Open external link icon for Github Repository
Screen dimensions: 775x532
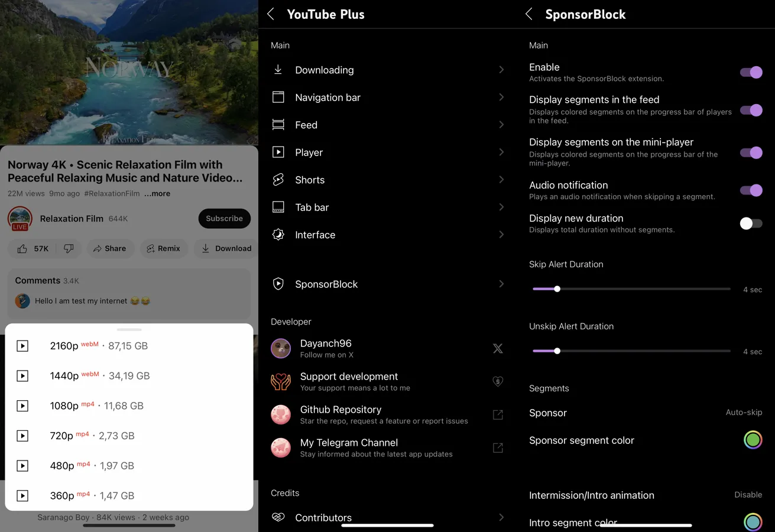498,415
